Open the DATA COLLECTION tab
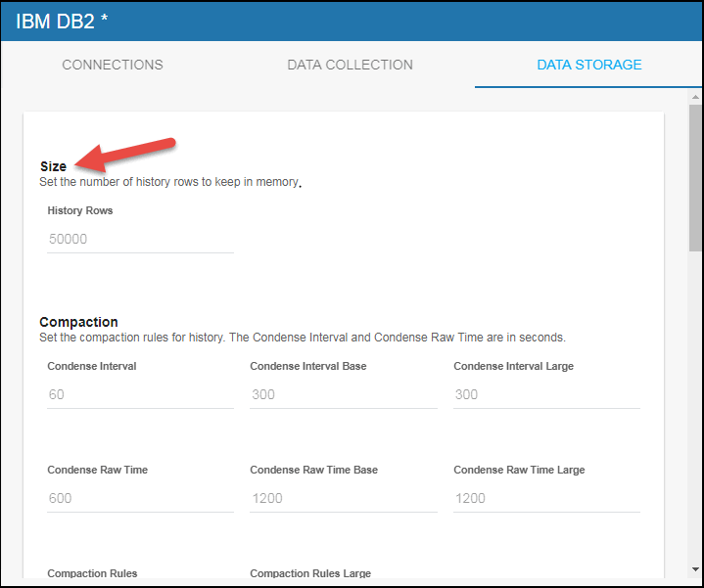The height and width of the screenshot is (588, 704). pos(350,65)
